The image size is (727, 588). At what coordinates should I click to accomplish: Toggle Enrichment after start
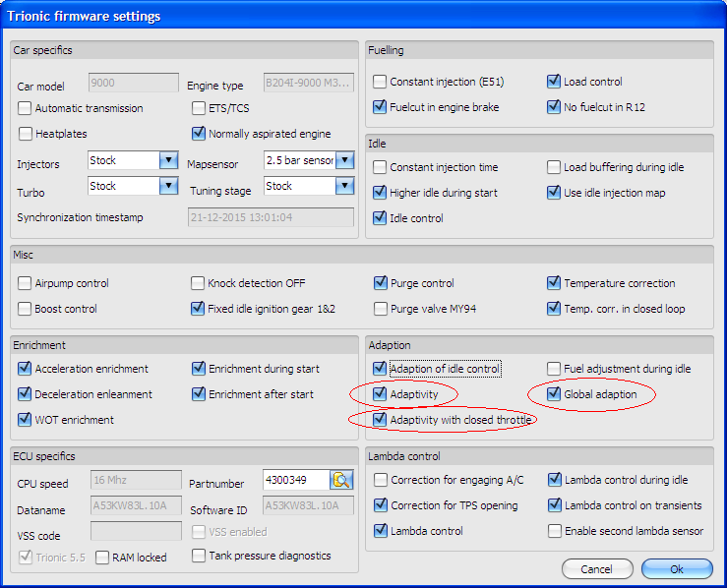(199, 394)
